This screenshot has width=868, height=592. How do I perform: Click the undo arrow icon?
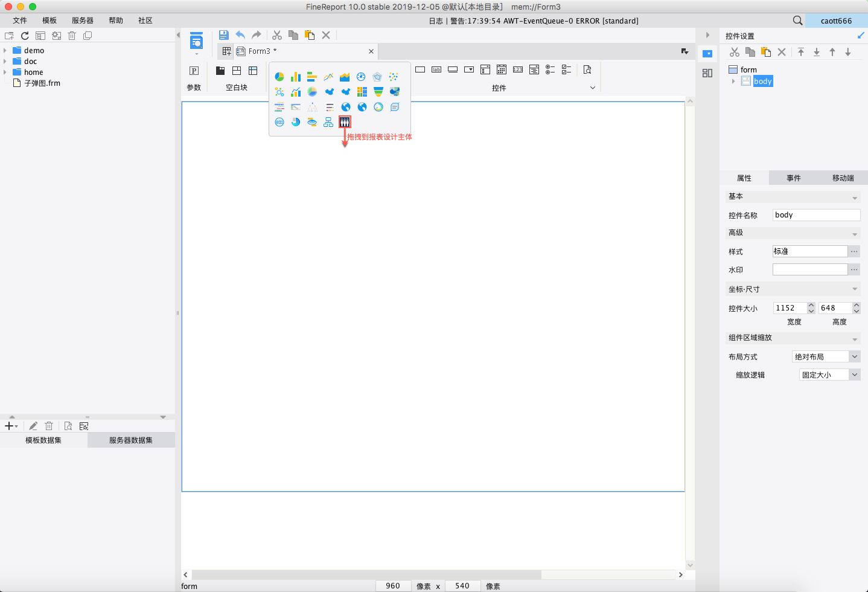[x=240, y=35]
